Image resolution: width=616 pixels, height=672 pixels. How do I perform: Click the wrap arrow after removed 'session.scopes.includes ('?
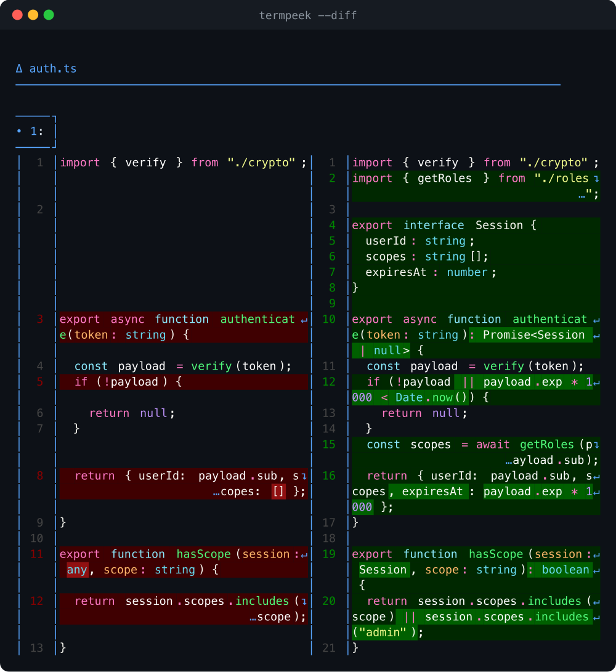[x=304, y=601]
